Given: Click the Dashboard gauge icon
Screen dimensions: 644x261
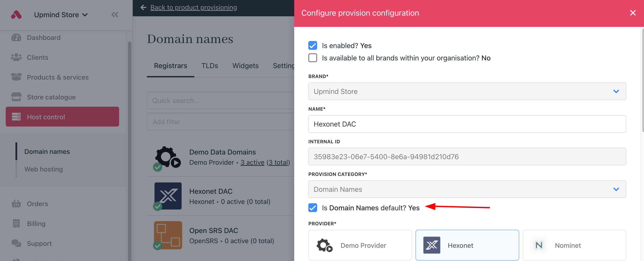Looking at the screenshot, I should [16, 37].
